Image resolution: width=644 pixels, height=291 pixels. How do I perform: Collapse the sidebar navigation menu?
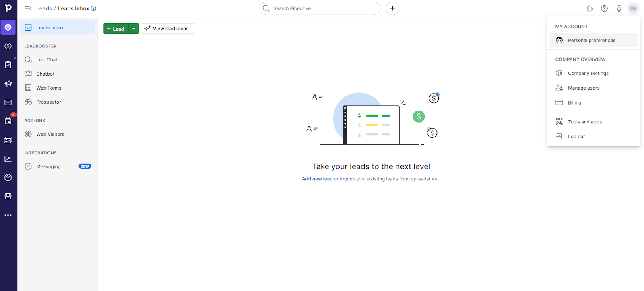tap(28, 8)
